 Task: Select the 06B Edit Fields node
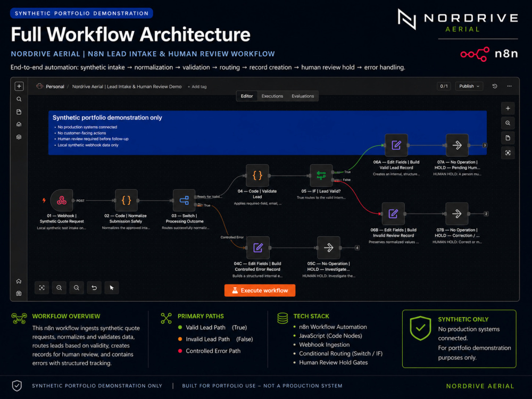point(393,214)
